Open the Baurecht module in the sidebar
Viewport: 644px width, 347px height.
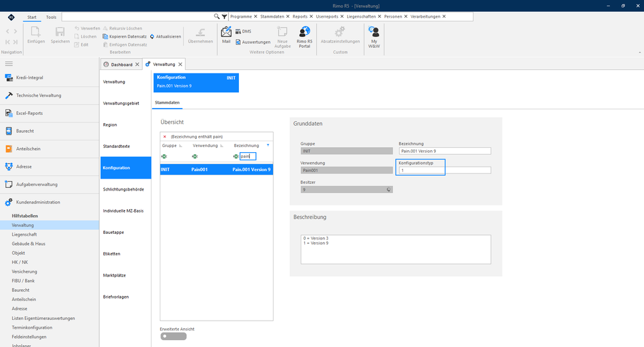point(49,131)
